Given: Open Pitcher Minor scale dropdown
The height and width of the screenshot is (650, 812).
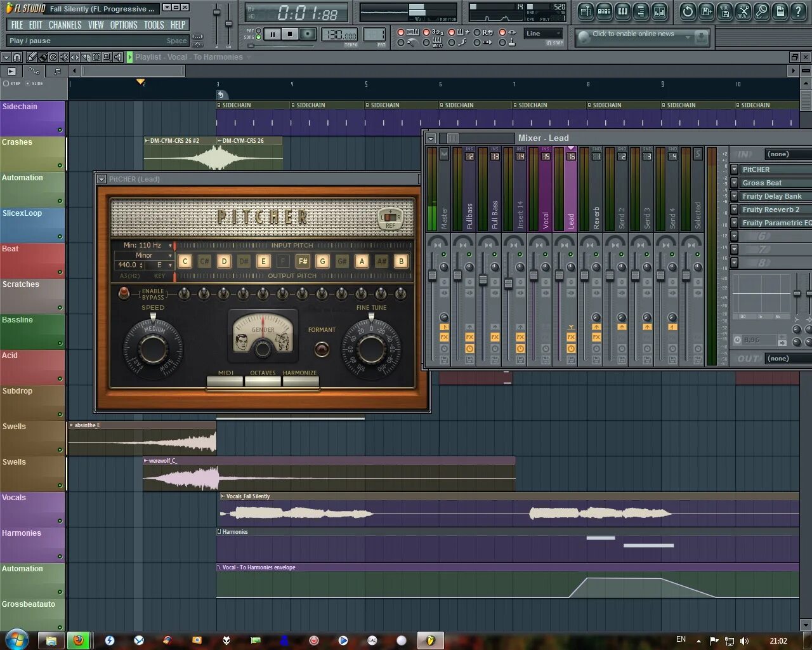Looking at the screenshot, I should coord(144,255).
